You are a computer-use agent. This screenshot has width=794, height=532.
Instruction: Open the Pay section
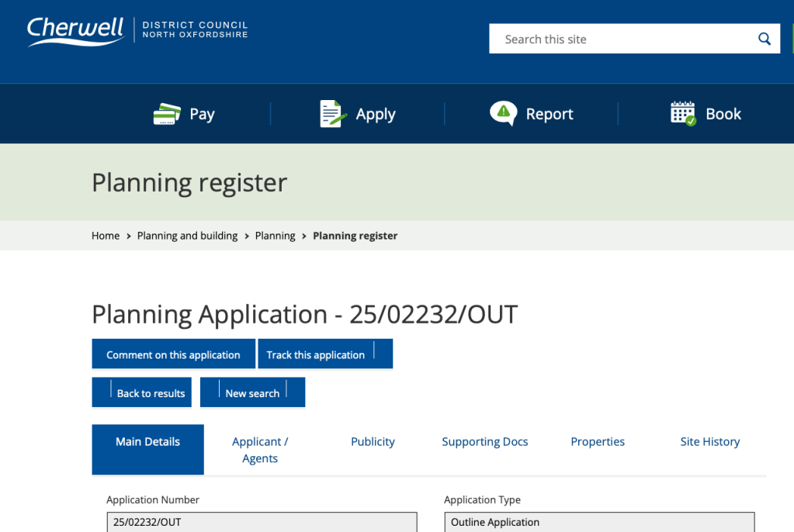pyautogui.click(x=202, y=114)
